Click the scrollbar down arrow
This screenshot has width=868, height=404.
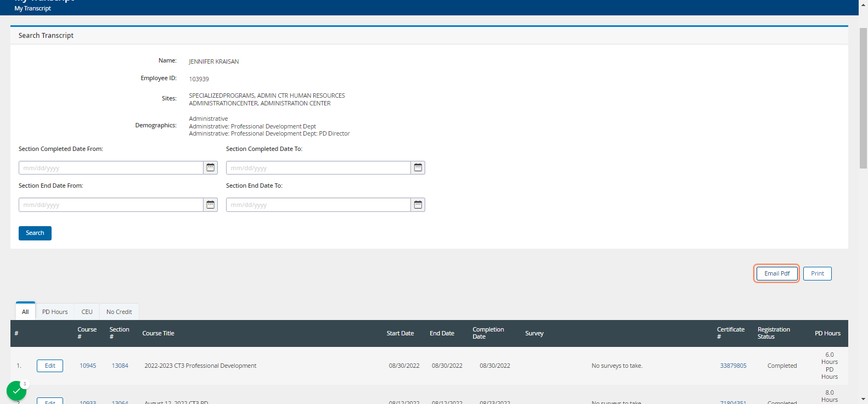863,399
